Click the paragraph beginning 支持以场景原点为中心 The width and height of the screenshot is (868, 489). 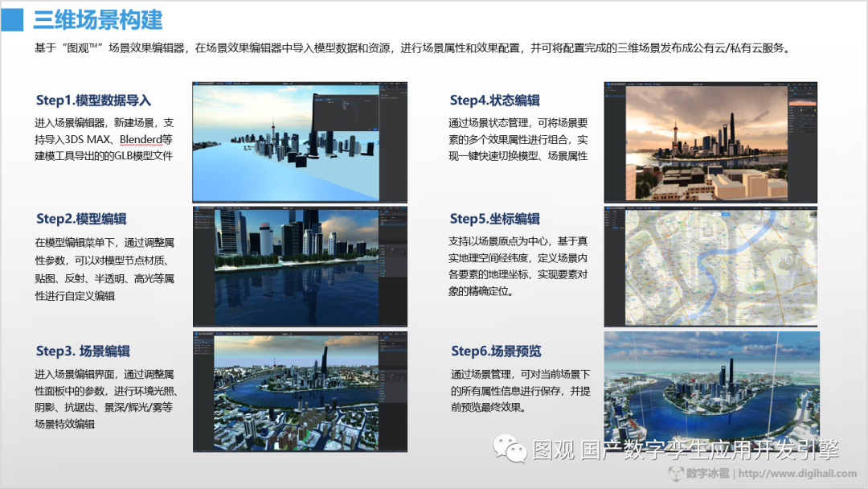[x=518, y=266]
